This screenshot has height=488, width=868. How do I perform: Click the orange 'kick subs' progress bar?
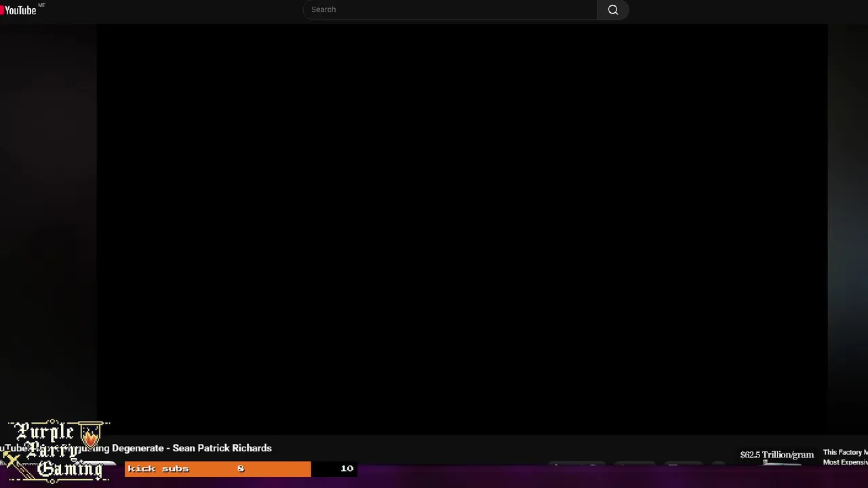click(218, 468)
